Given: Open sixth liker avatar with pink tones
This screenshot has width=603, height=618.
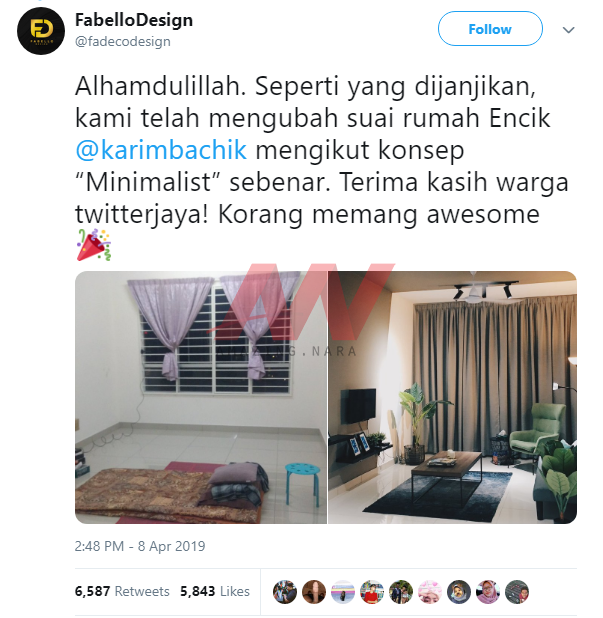Looking at the screenshot, I should tap(430, 592).
